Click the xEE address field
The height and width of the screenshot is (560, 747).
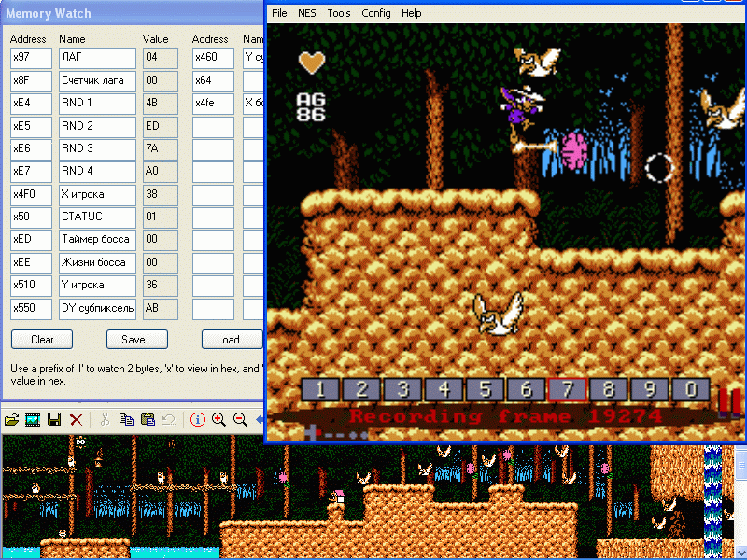(x=31, y=263)
